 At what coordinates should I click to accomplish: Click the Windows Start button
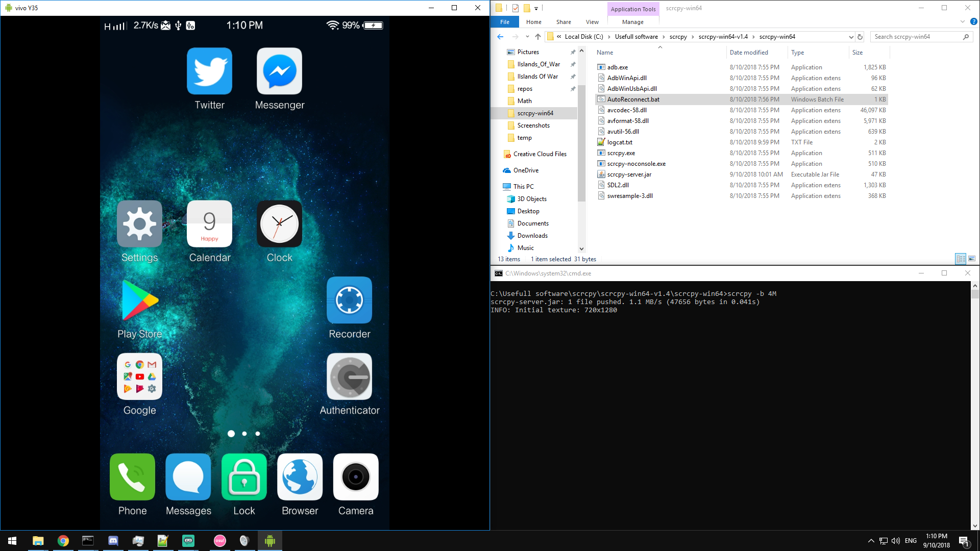click(12, 541)
